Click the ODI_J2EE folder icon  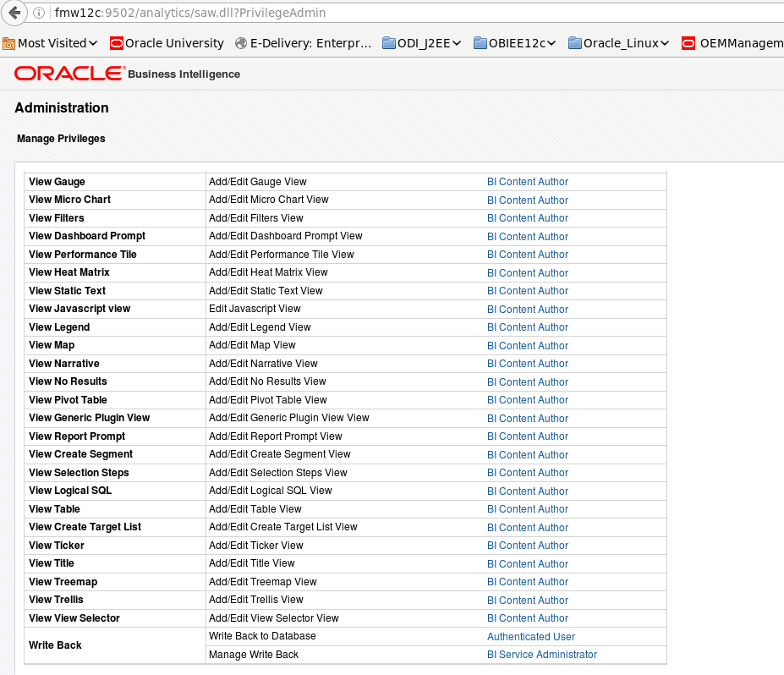point(388,43)
